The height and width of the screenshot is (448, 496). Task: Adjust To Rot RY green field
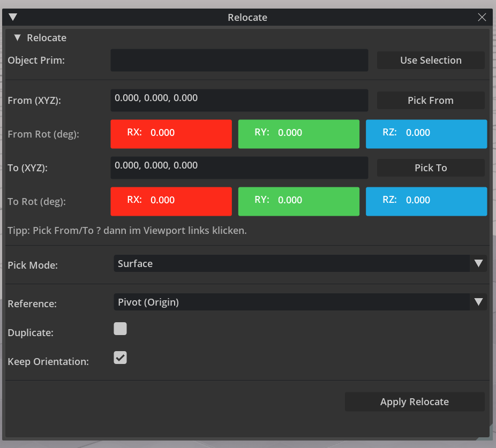298,201
